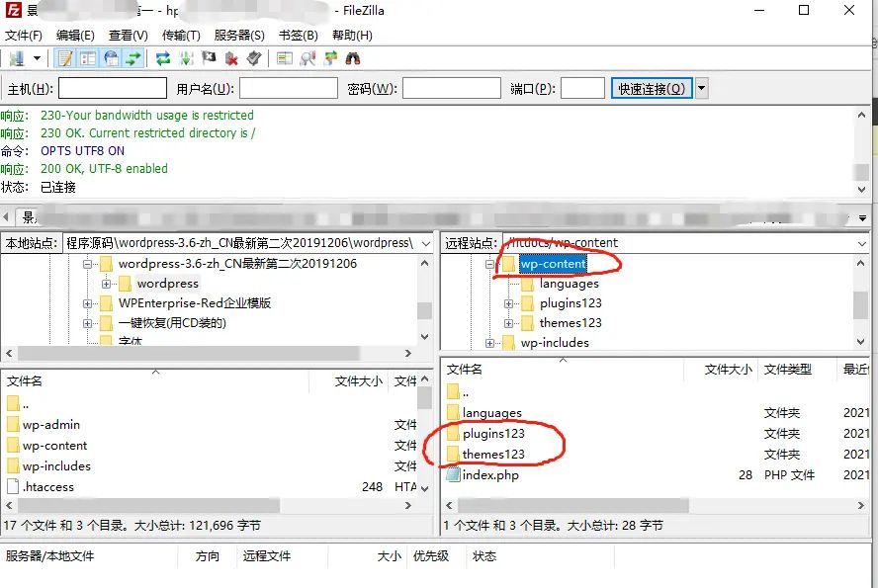Reconnect to the last used server
The image size is (878, 588).
(x=254, y=58)
